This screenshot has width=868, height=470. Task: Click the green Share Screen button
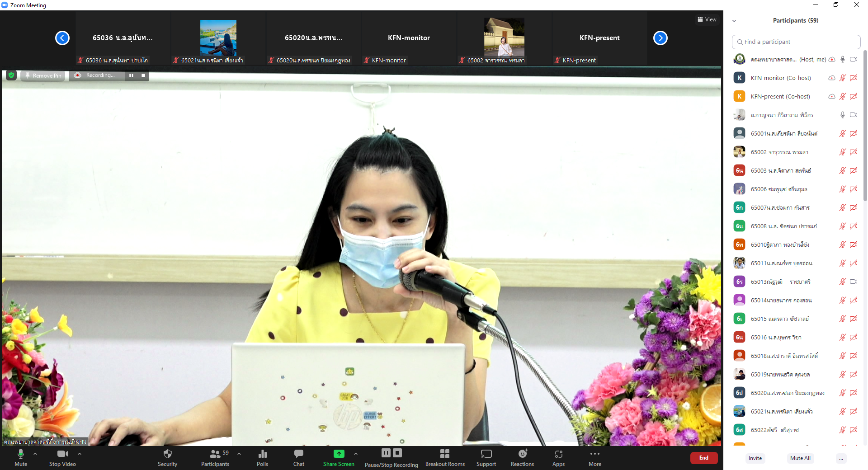click(339, 458)
